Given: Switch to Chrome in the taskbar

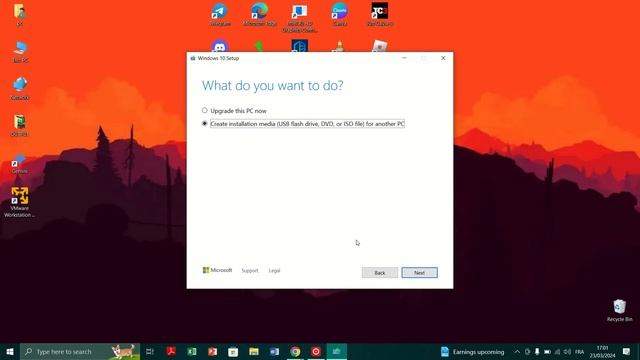Looking at the screenshot, I should tap(295, 351).
